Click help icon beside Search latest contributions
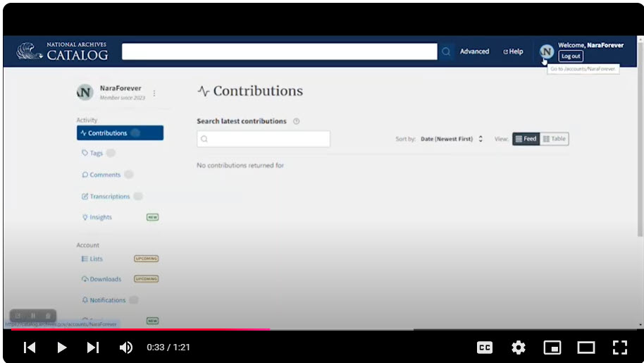 point(297,121)
